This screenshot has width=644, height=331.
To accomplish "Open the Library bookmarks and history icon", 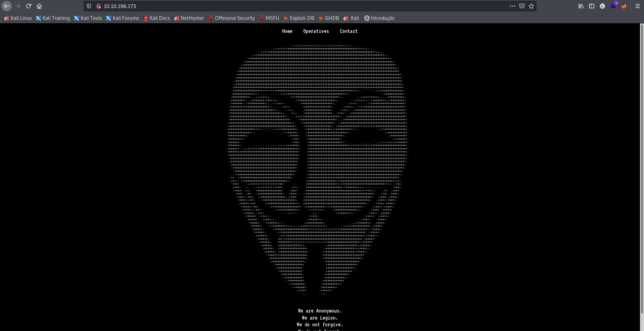I will (581, 6).
